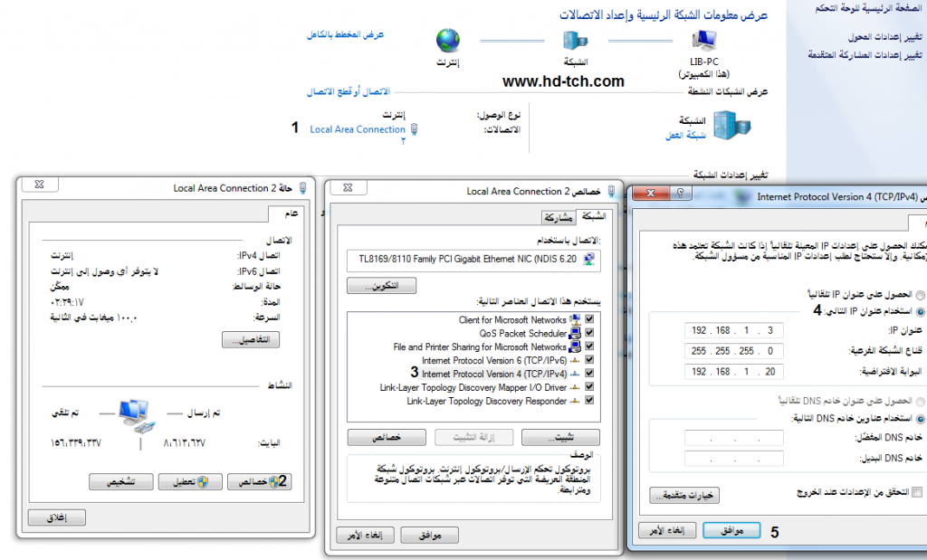Enable validate settings upon exit checkbox
Viewport: 927px width, 560px height.
pyautogui.click(x=918, y=491)
